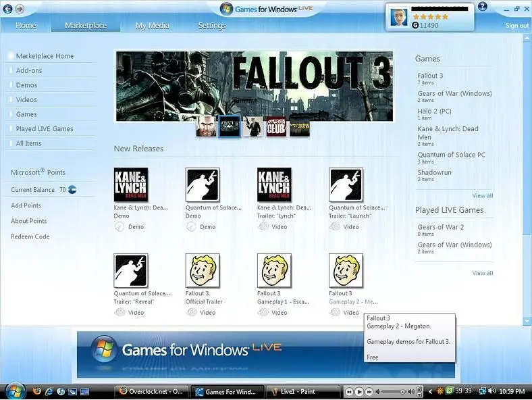
Task: Open Fallout 3 Gameplay 2 Vault Boy icon
Action: (x=346, y=271)
